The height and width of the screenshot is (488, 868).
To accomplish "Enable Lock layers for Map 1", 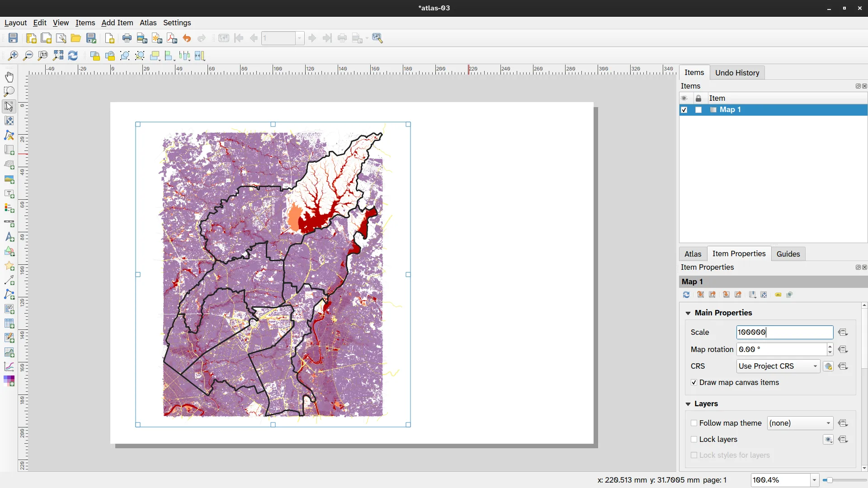I will [694, 439].
